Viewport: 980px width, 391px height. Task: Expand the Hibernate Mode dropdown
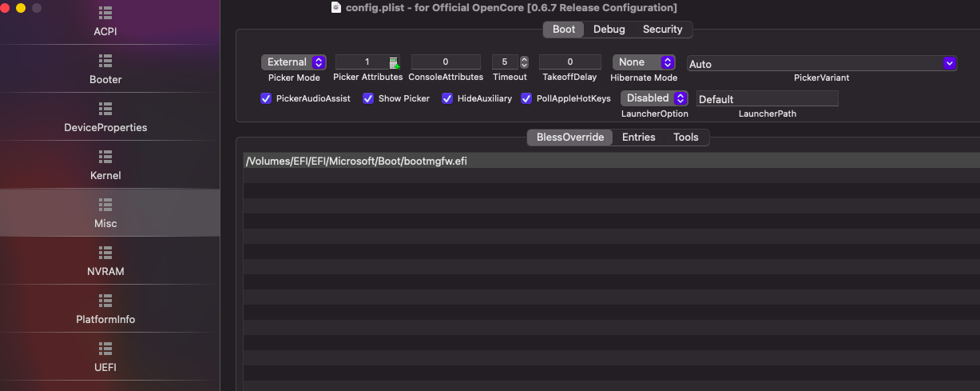tap(644, 62)
